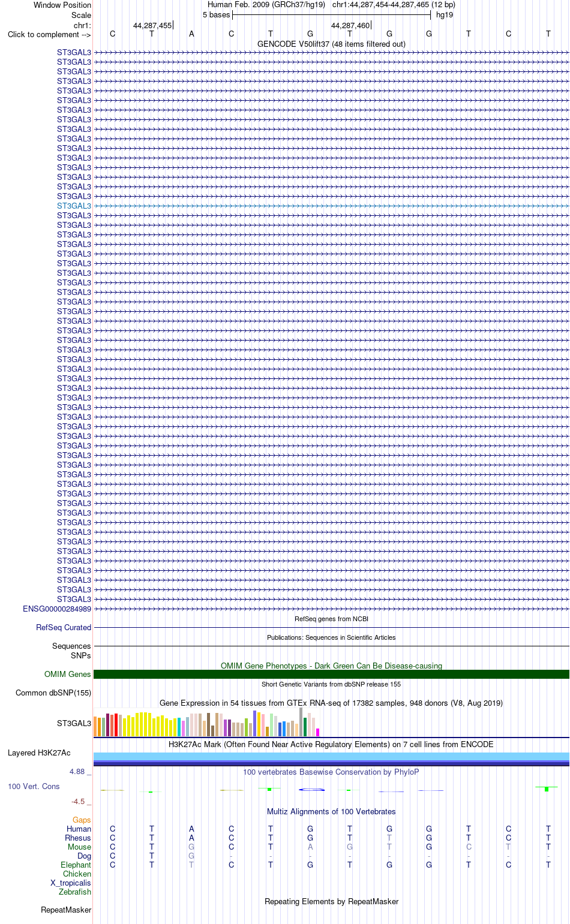This screenshot has width=570, height=924.
Task: Click 'Short Genetic Variants from dbSNP release 155' title
Action: coord(331,684)
